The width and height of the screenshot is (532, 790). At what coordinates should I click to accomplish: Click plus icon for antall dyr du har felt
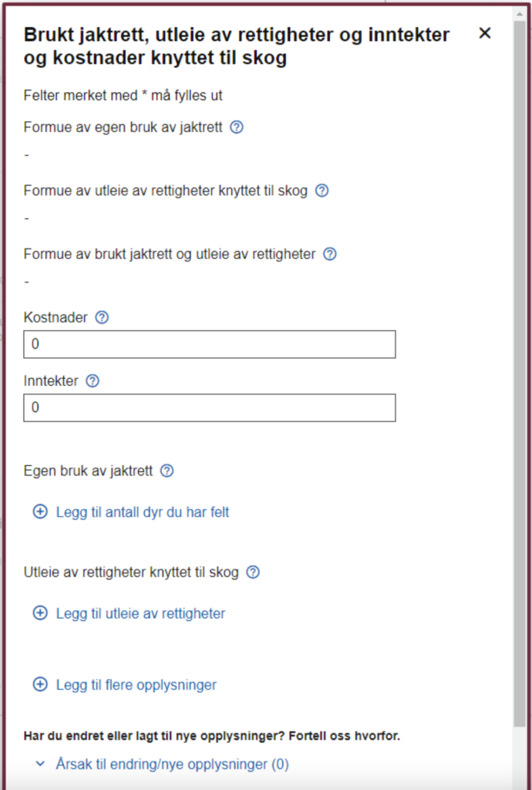[40, 511]
